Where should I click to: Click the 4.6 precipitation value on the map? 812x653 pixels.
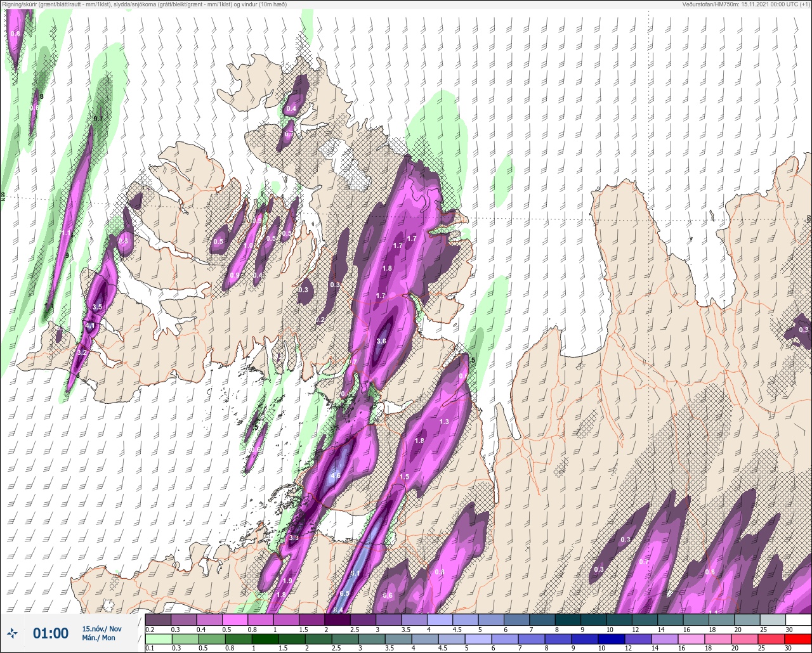click(336, 475)
